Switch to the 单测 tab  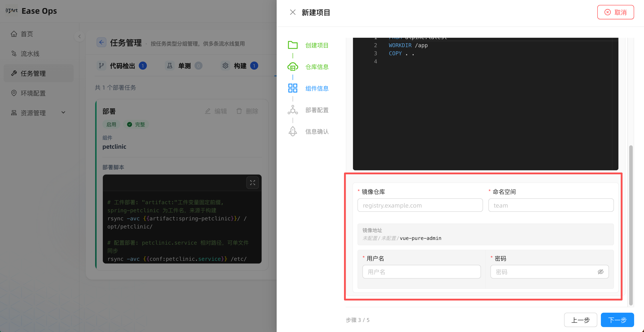pyautogui.click(x=184, y=66)
